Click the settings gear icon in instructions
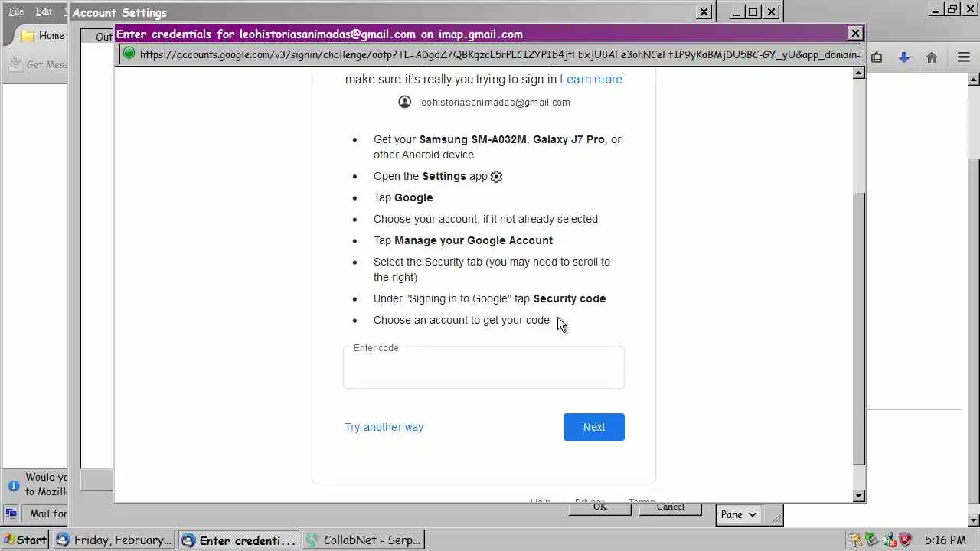Image resolution: width=980 pixels, height=551 pixels. coord(496,177)
